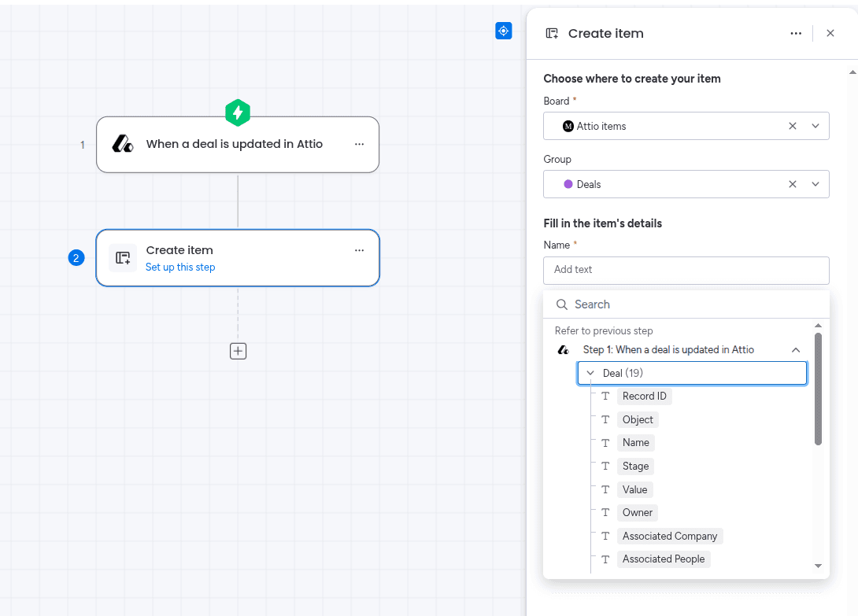Collapse the Deal (19) field group
This screenshot has width=858, height=616.
[x=590, y=373]
